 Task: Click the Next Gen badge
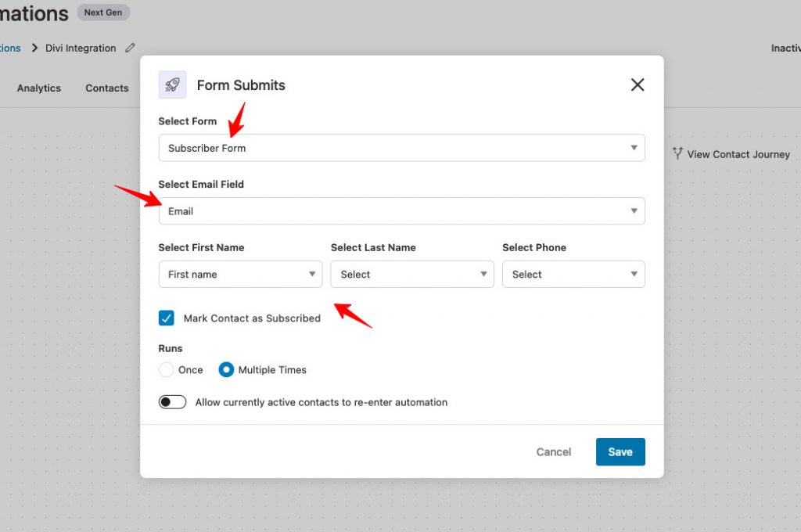(103, 13)
